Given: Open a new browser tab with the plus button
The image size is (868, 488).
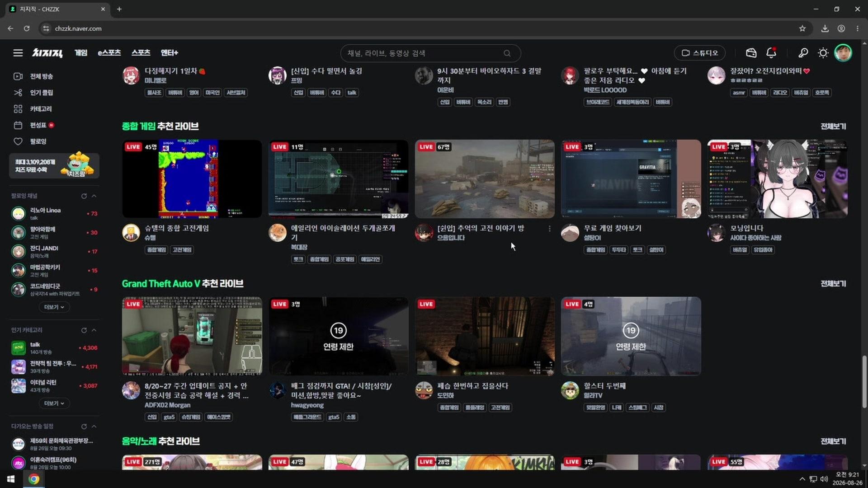Looking at the screenshot, I should point(119,9).
